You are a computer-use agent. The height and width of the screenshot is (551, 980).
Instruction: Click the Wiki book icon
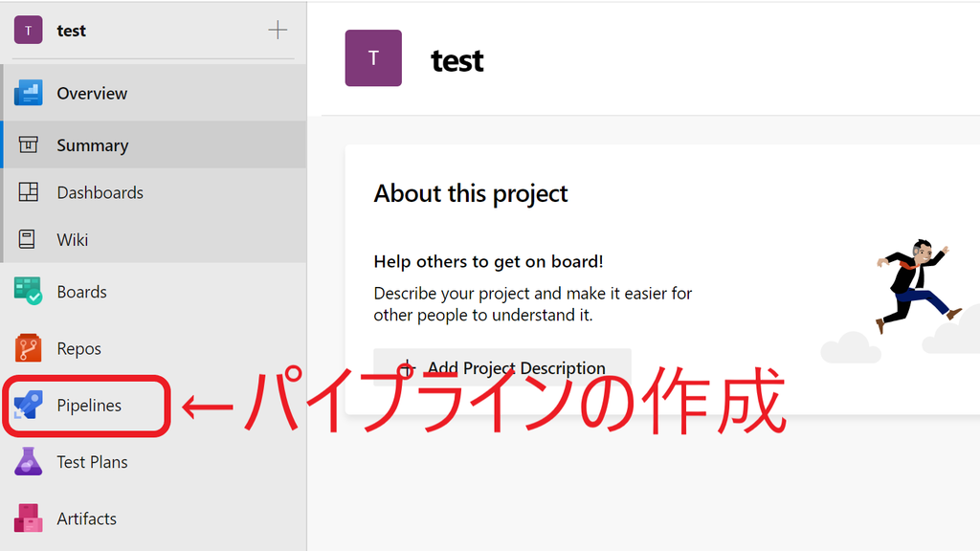(27, 239)
